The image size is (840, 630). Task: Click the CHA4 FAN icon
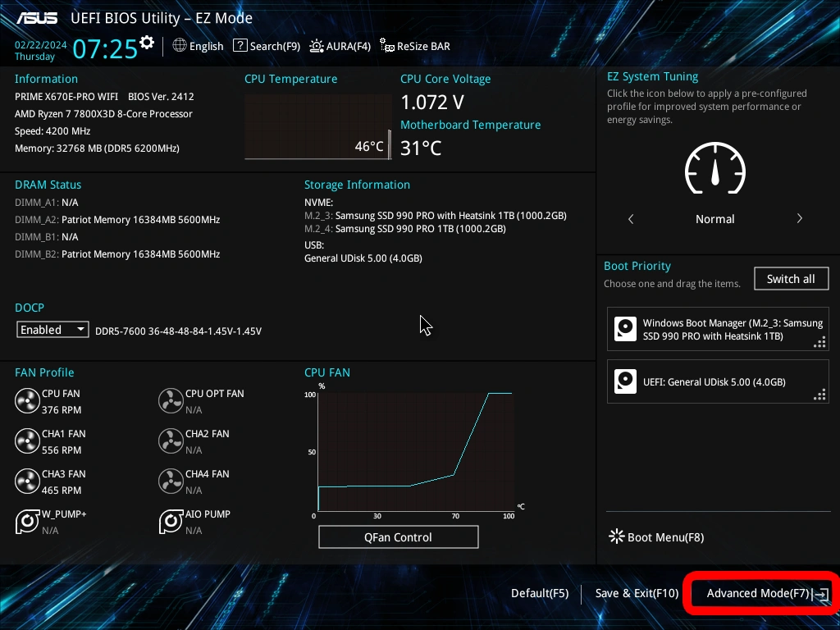tap(171, 481)
